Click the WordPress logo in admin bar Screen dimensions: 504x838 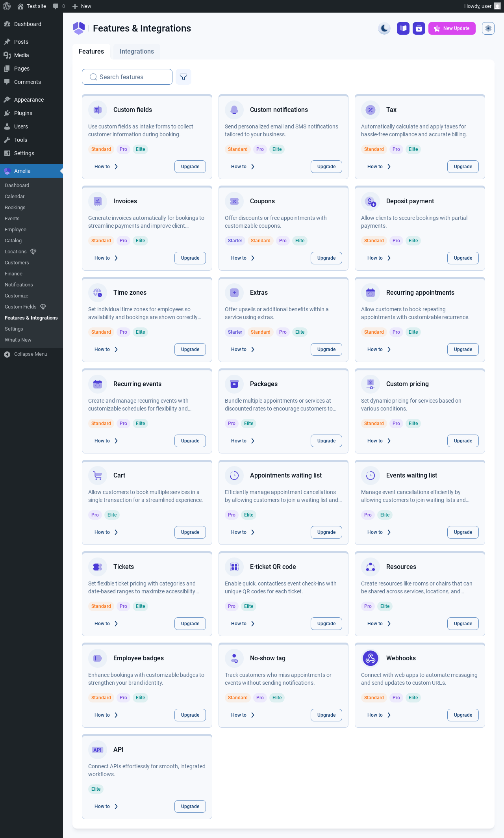(x=7, y=6)
